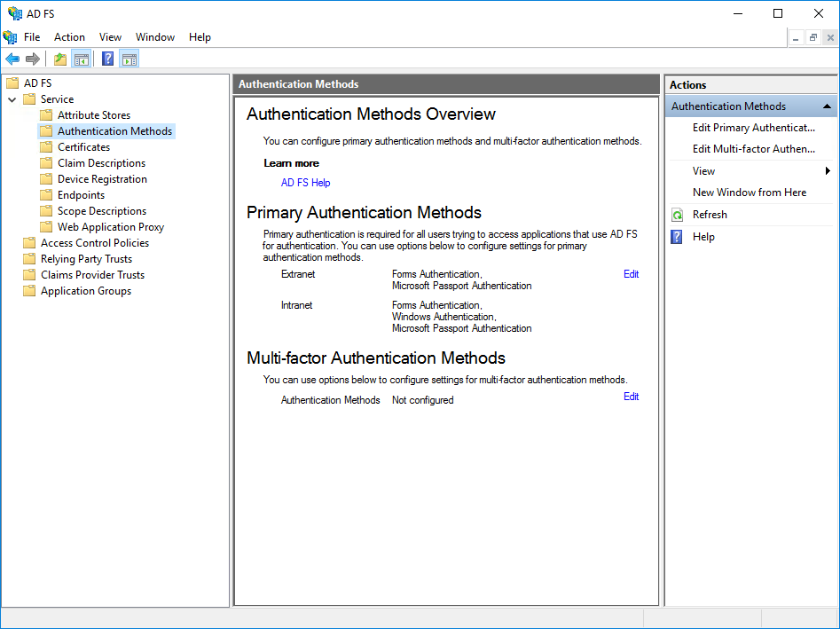Click the Help icon in Actions pane
Screen dimensions: 840x629
678,237
